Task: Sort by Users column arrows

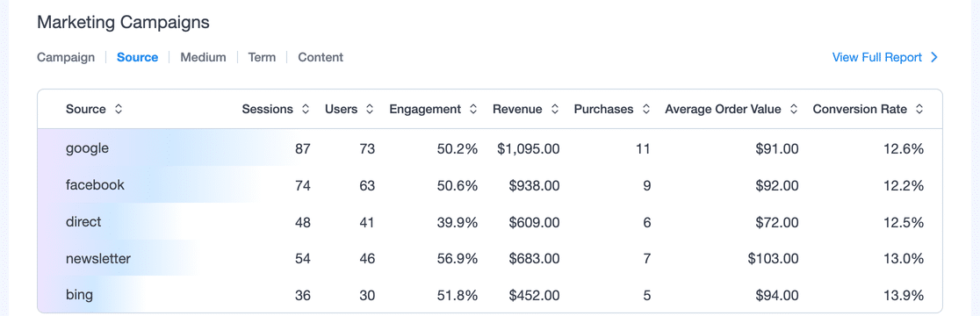Action: click(370, 110)
